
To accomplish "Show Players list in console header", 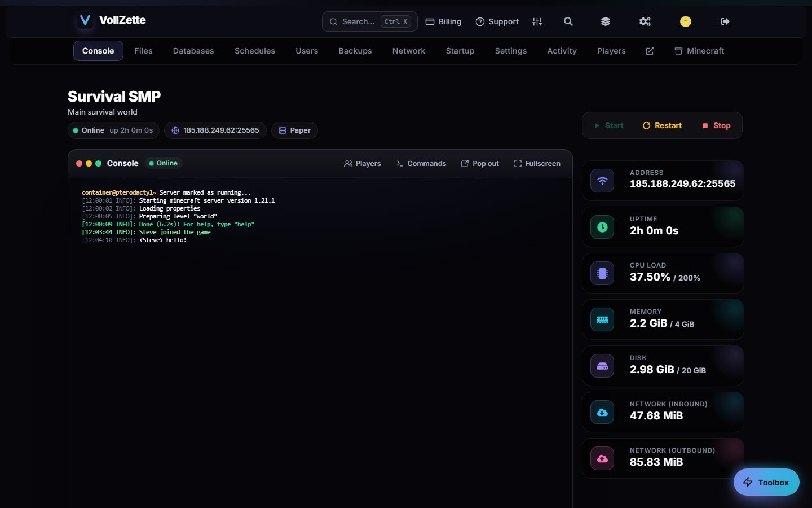I will pyautogui.click(x=363, y=164).
